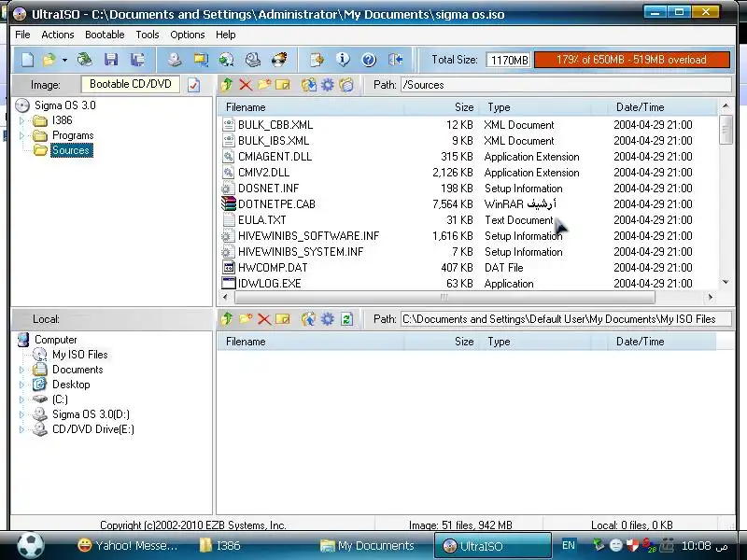Click the Open file folder icon
The image size is (747, 560).
(49, 60)
